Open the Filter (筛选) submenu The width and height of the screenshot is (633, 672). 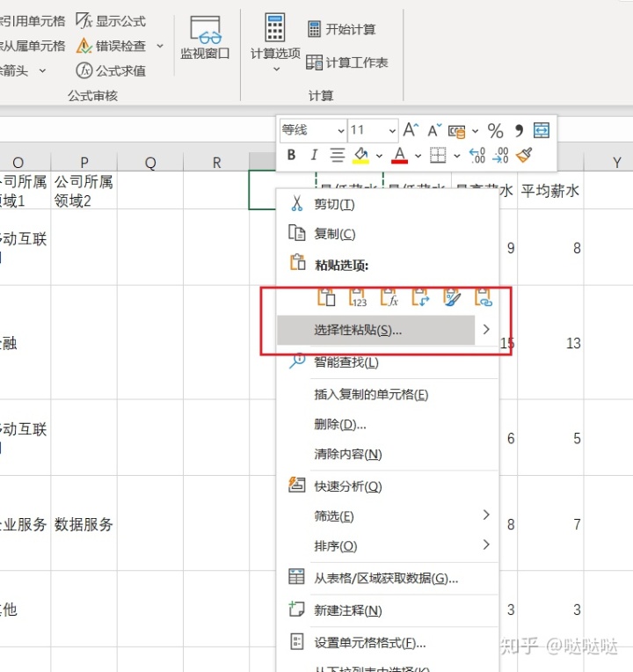pyautogui.click(x=388, y=516)
